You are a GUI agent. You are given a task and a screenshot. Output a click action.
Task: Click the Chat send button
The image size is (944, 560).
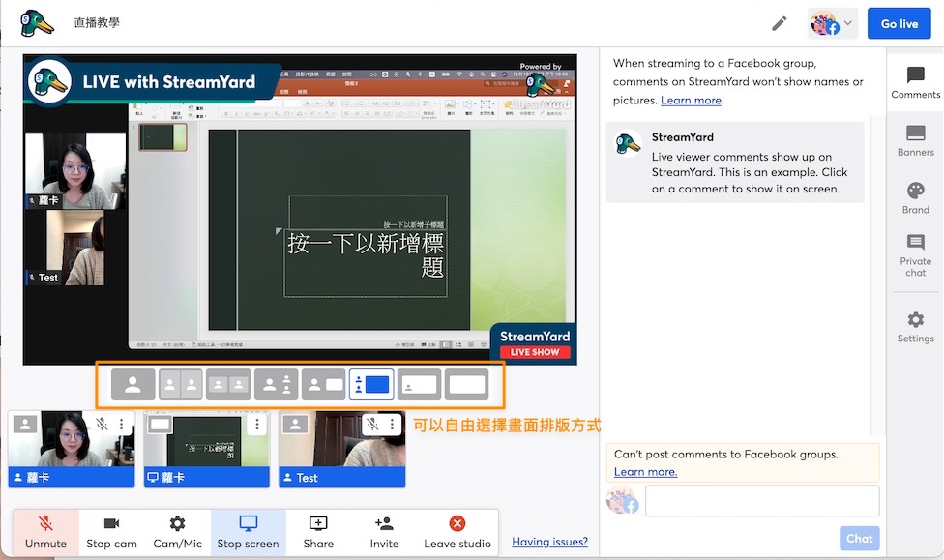click(x=859, y=539)
